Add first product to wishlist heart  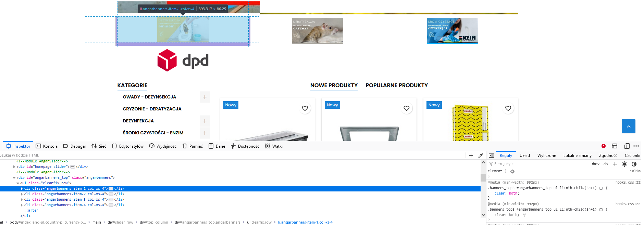[x=305, y=108]
